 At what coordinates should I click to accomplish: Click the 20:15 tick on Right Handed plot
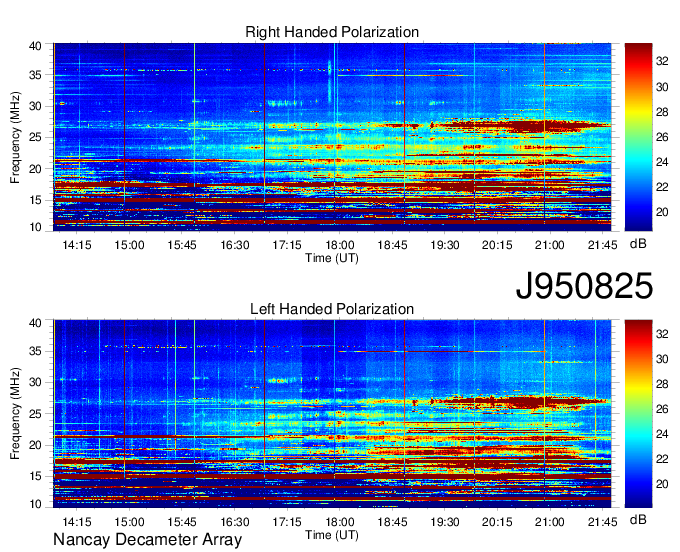[x=497, y=245]
